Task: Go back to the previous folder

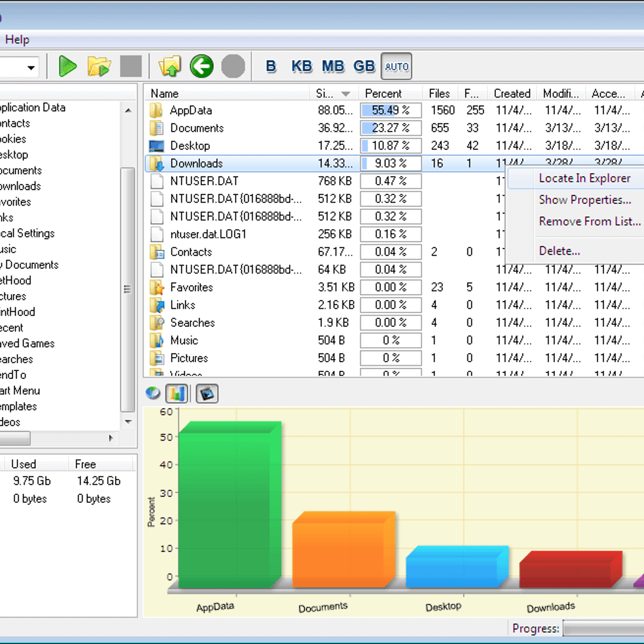Action: pyautogui.click(x=201, y=66)
